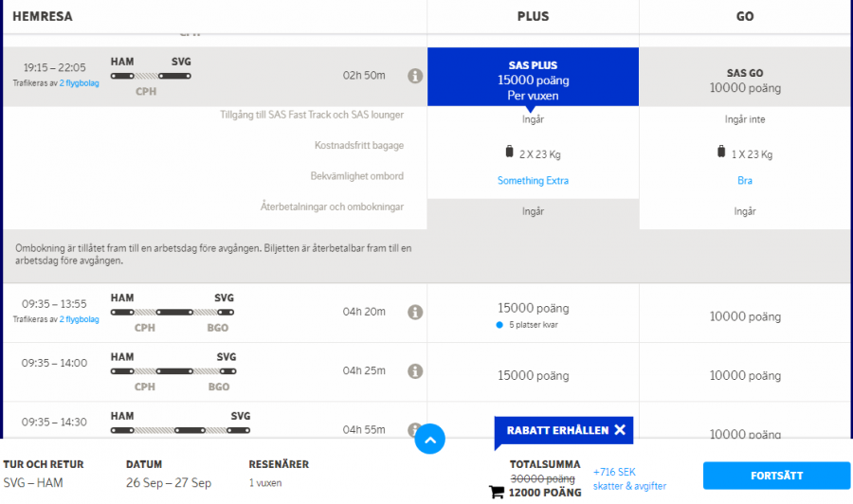Select SAS Go 10000 poäng for 19:15 flight
The image size is (853, 504).
tap(745, 81)
